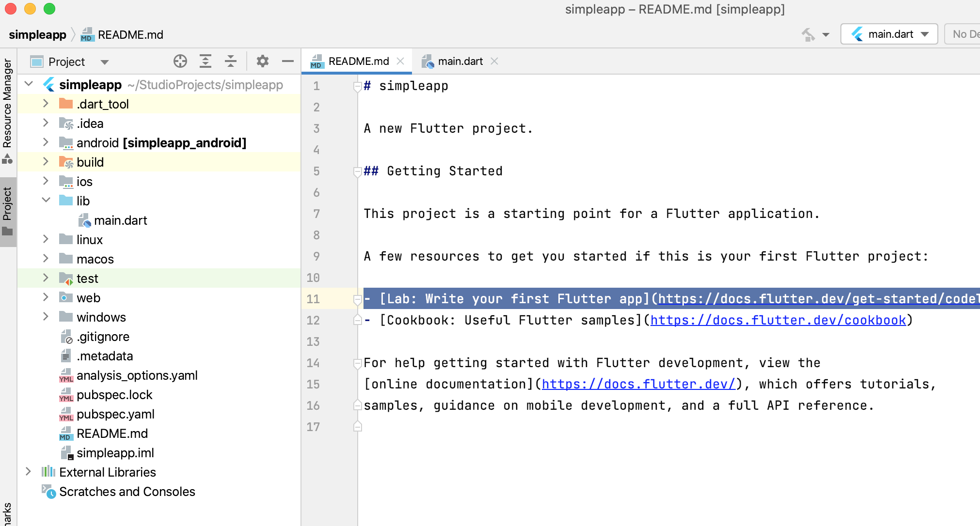Image resolution: width=980 pixels, height=526 pixels.
Task: Close the README.md tab
Action: click(400, 62)
